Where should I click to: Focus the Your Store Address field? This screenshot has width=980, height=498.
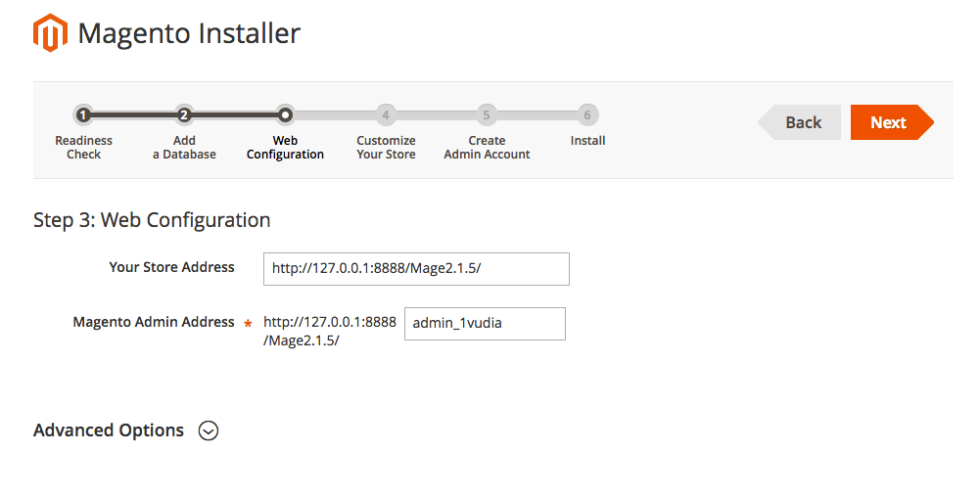(416, 269)
